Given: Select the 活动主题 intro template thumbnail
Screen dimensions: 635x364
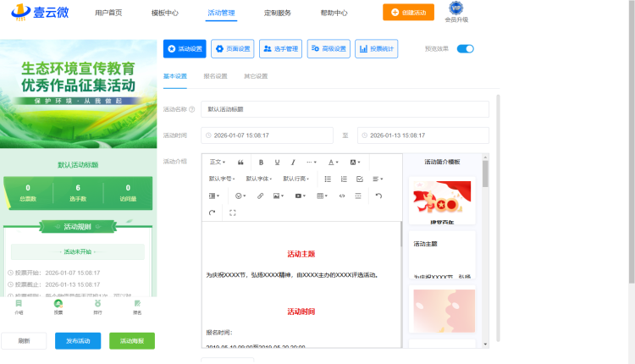Looking at the screenshot, I should (442, 256).
